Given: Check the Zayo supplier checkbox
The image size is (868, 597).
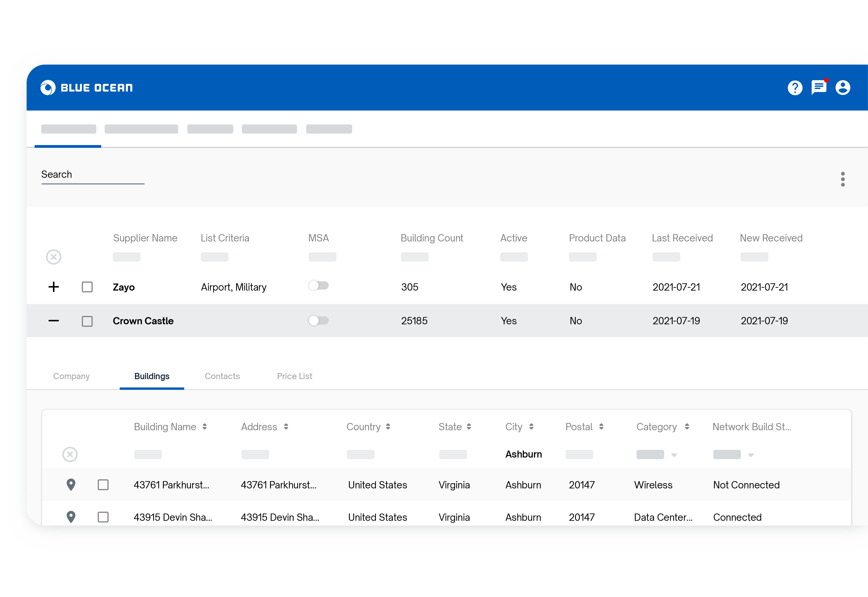Looking at the screenshot, I should point(87,287).
